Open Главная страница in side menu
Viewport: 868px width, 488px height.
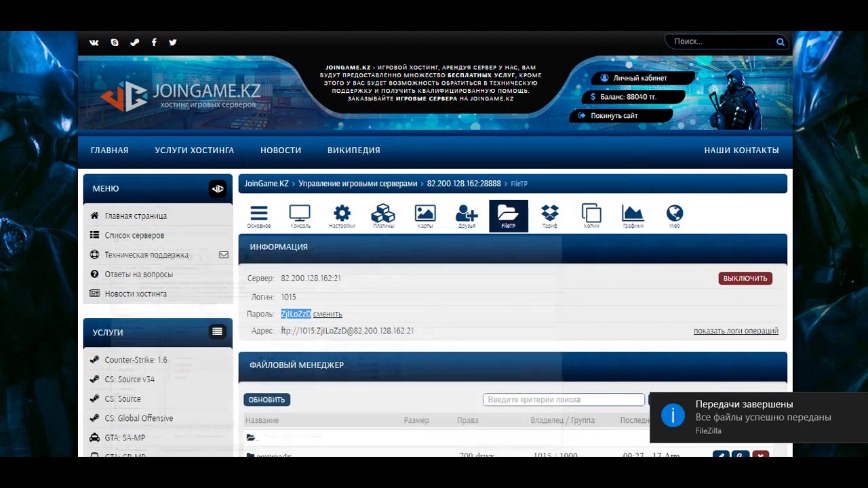pos(136,216)
